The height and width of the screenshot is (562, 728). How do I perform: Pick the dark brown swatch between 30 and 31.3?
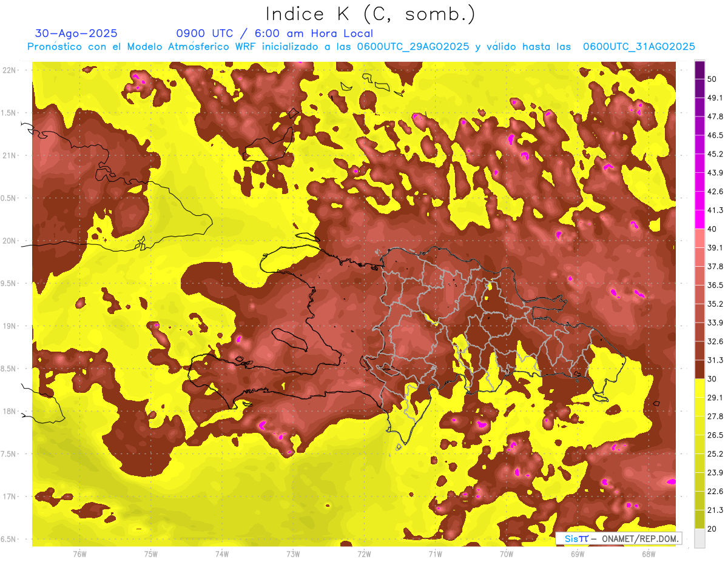pos(700,369)
